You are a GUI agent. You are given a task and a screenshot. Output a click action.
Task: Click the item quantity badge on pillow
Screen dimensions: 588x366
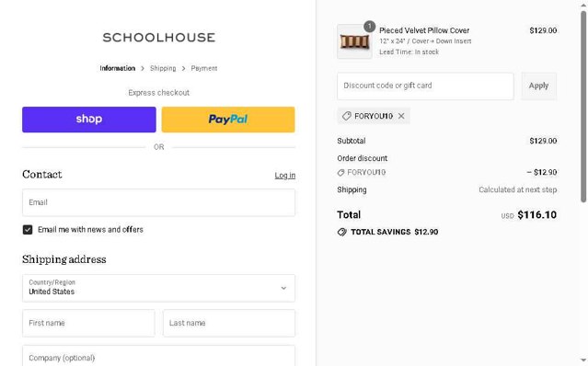click(369, 27)
